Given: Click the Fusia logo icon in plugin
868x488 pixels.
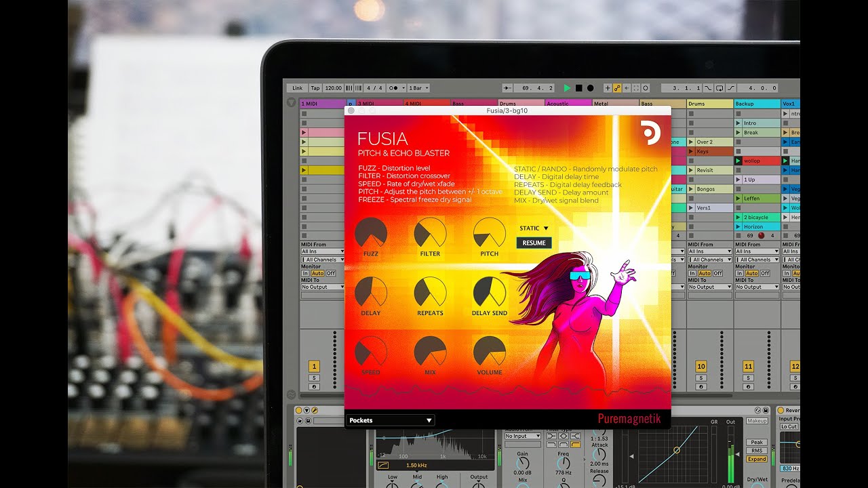Looking at the screenshot, I should 650,133.
